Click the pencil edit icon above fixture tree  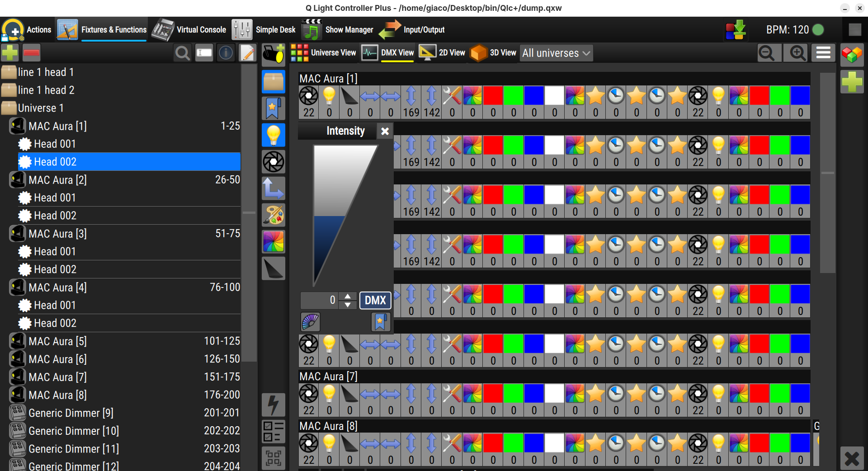(247, 53)
